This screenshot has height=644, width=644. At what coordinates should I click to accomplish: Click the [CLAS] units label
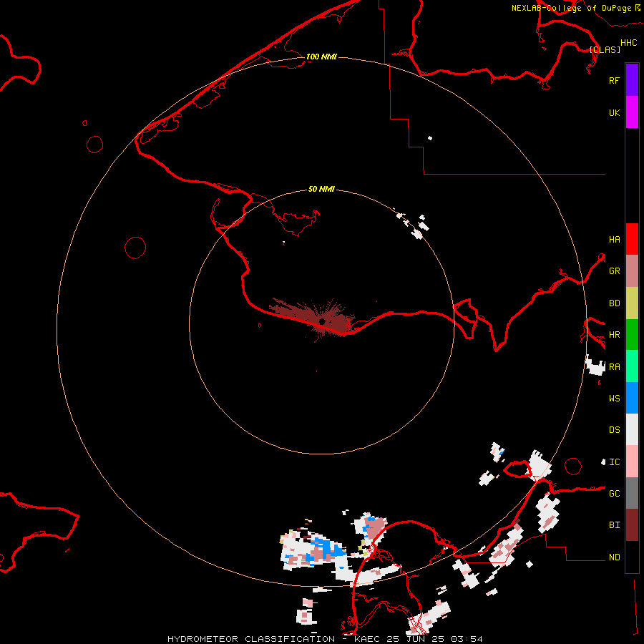[x=605, y=49]
